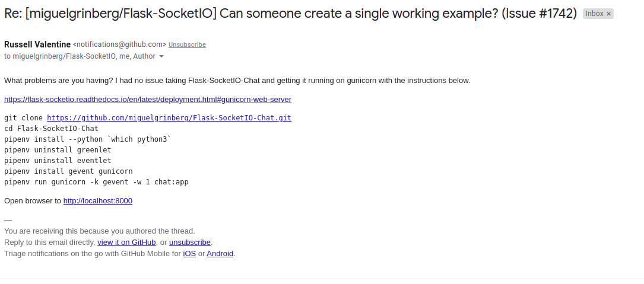Open the Android GitHub Mobile link
644x284 pixels.
[x=220, y=254]
